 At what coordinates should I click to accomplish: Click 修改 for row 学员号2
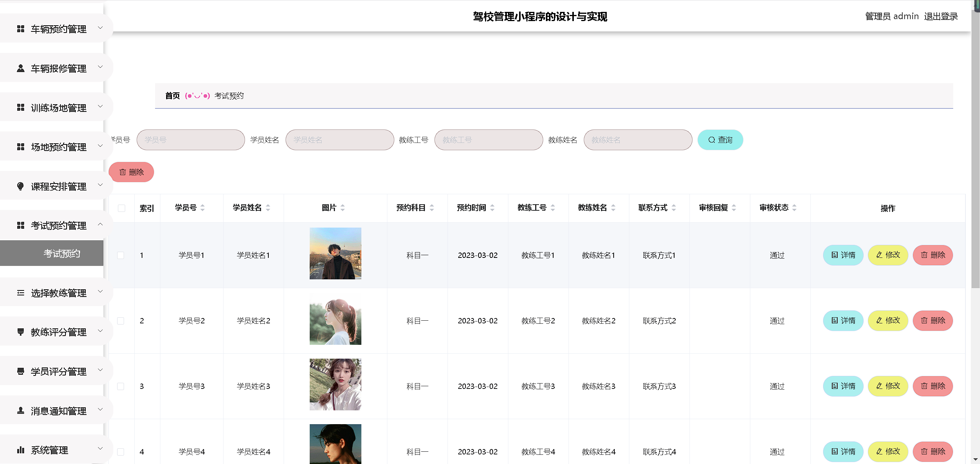point(888,321)
